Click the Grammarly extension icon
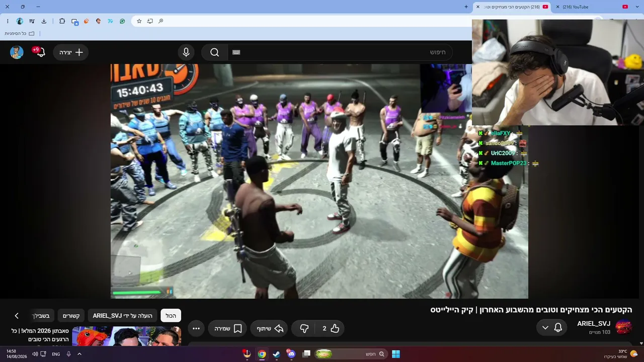Screen dimensions: 644x362 point(122,21)
